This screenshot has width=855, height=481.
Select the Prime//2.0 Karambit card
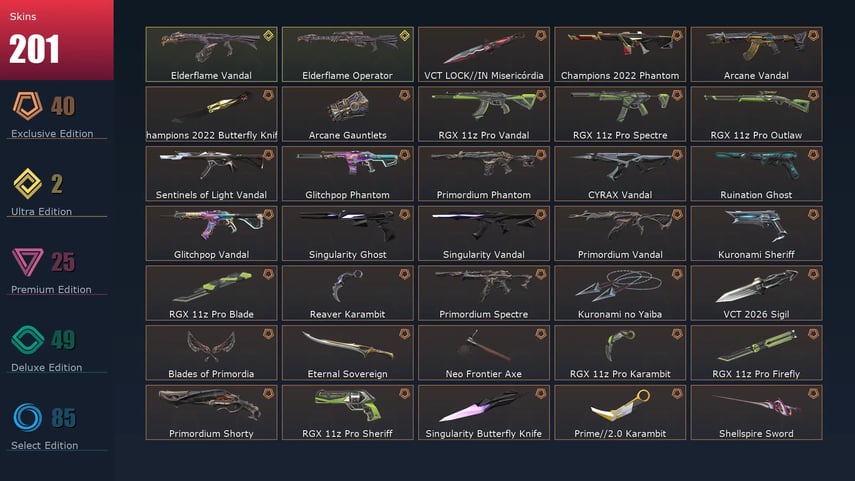[620, 412]
